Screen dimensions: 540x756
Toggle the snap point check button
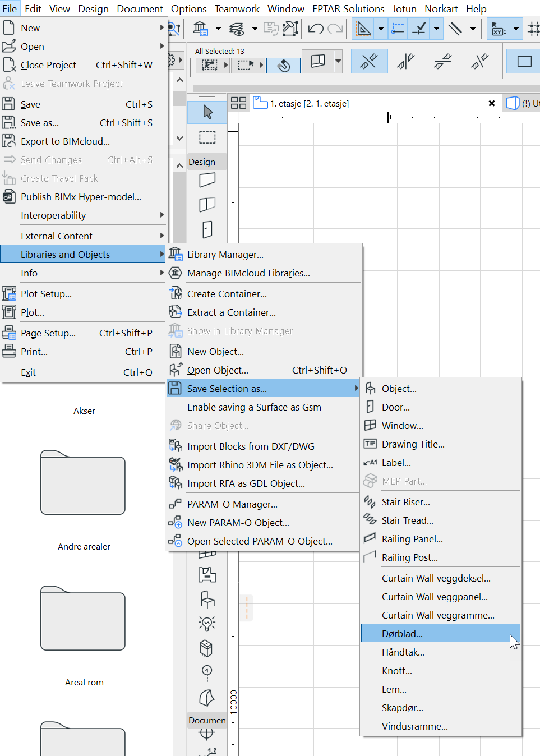pyautogui.click(x=419, y=29)
